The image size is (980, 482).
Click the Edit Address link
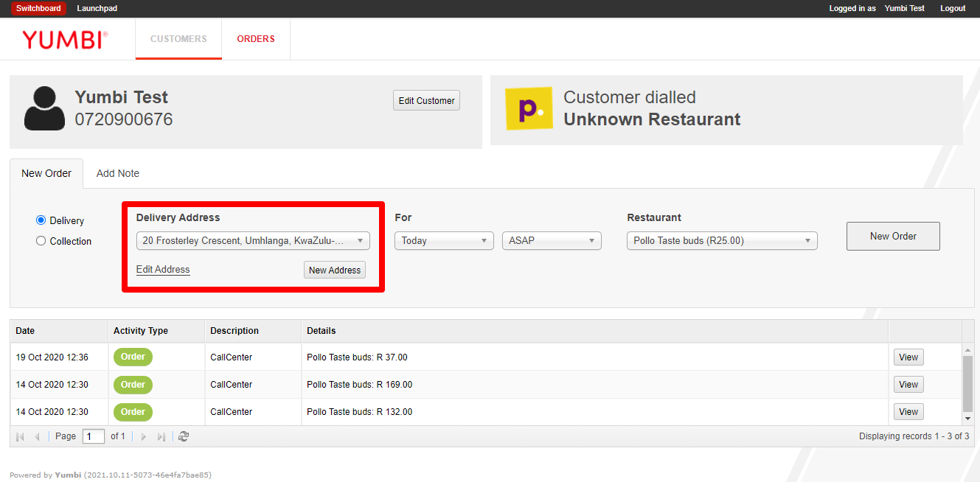163,270
